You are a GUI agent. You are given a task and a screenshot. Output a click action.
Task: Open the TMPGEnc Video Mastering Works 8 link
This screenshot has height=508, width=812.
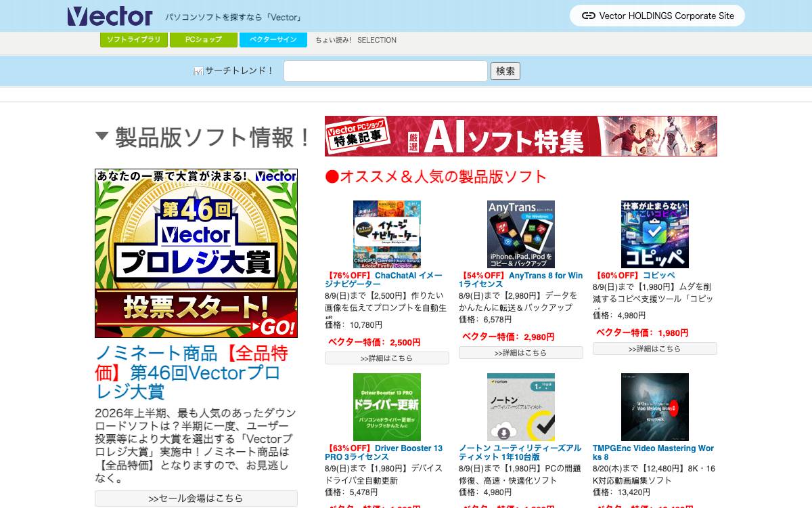653,452
